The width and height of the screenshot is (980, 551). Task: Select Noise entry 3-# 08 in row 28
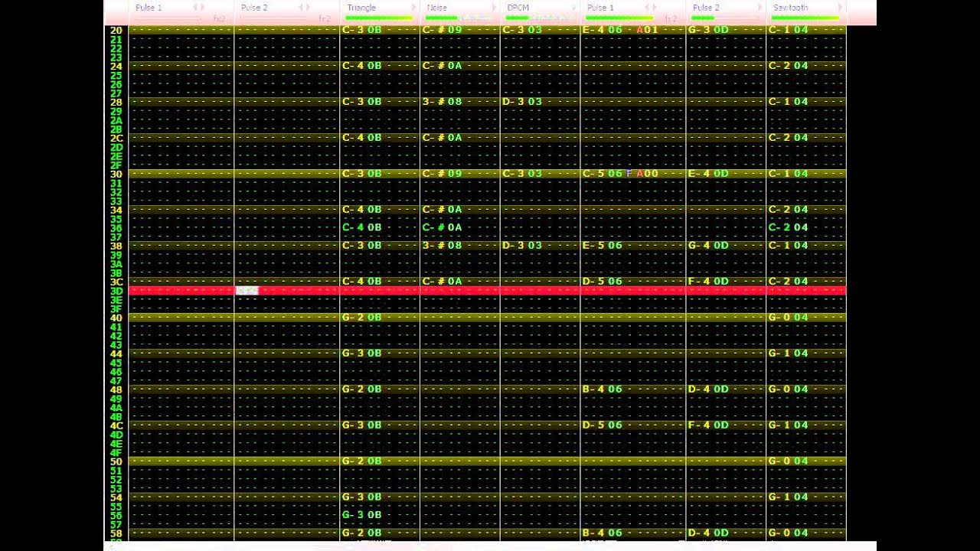pos(442,102)
